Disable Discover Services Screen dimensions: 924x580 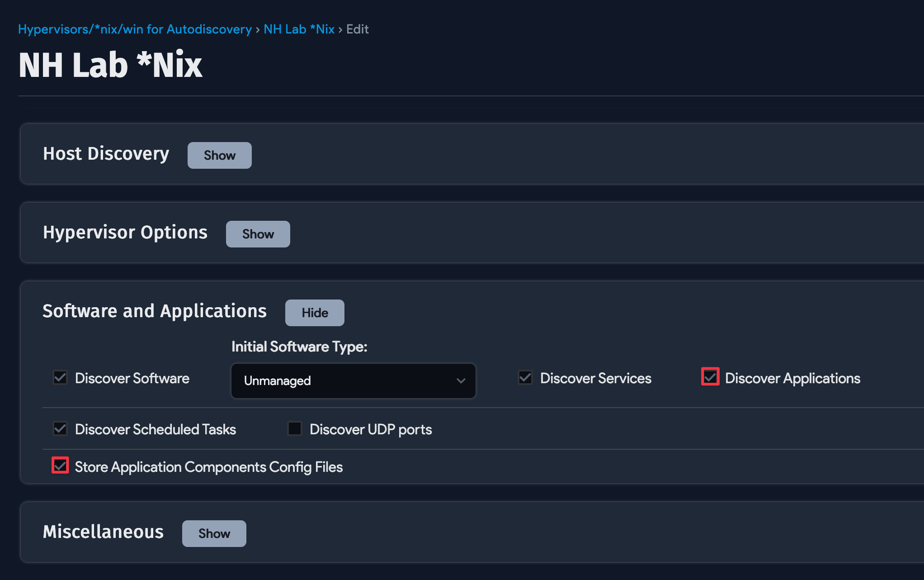(x=525, y=378)
